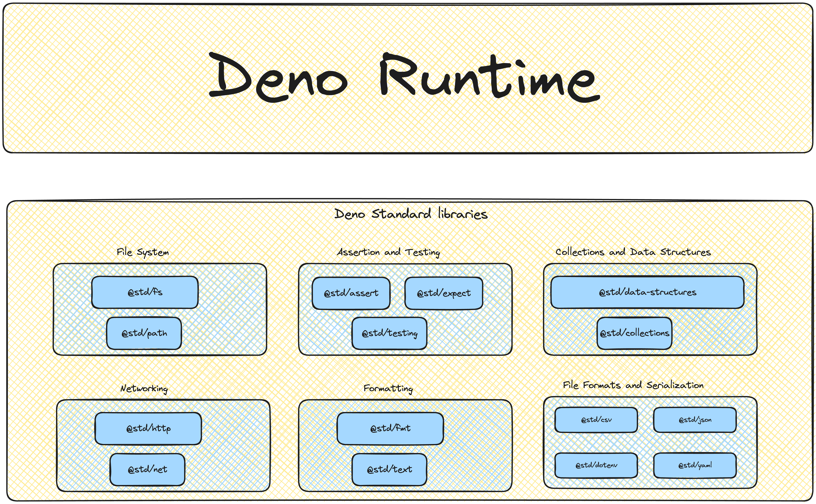Select the @std/testing box
Viewport: 816px width, 504px height.
point(389,333)
